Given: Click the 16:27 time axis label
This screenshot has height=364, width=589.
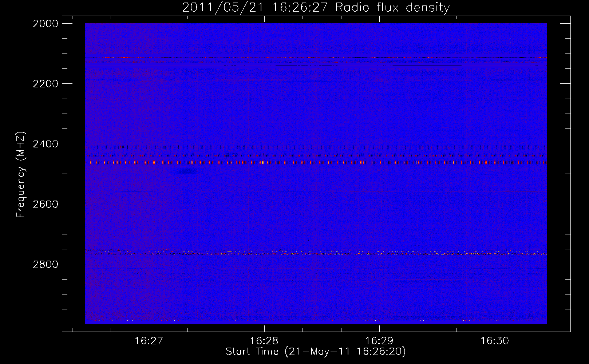Looking at the screenshot, I should (x=149, y=341).
